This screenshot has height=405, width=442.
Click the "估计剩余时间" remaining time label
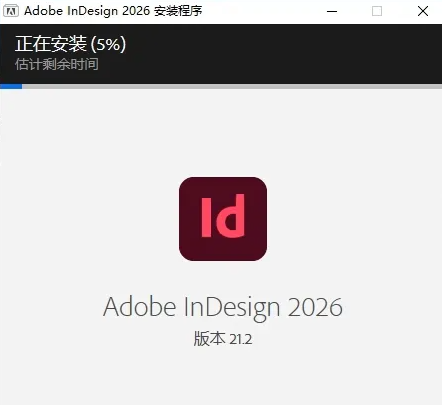[x=57, y=64]
